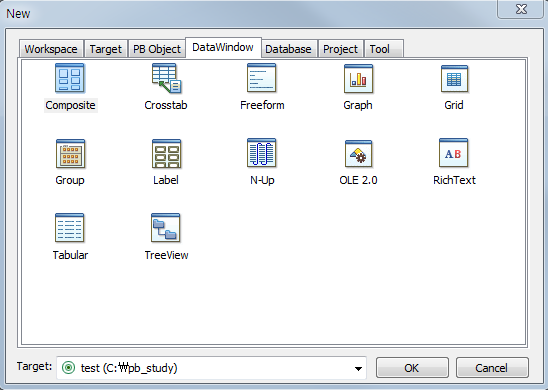Click the green target icon beside test
548x390 pixels.
tap(68, 368)
